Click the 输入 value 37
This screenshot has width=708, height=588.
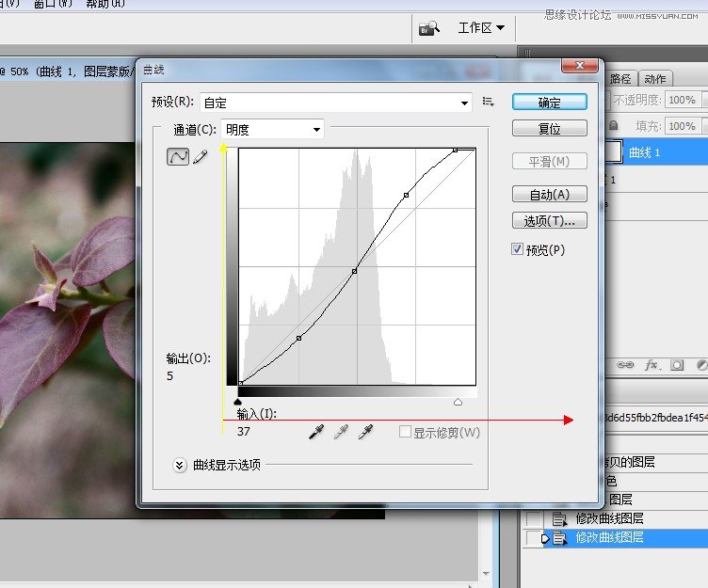(x=243, y=432)
